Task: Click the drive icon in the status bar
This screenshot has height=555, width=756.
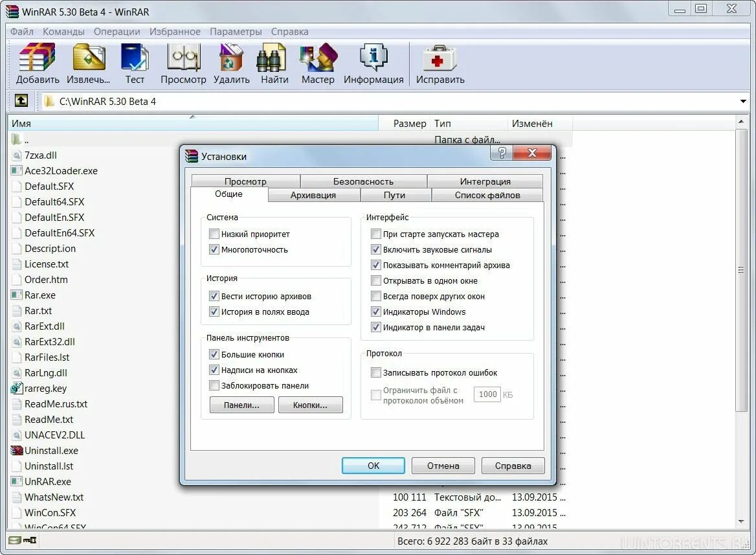Action: [14, 540]
